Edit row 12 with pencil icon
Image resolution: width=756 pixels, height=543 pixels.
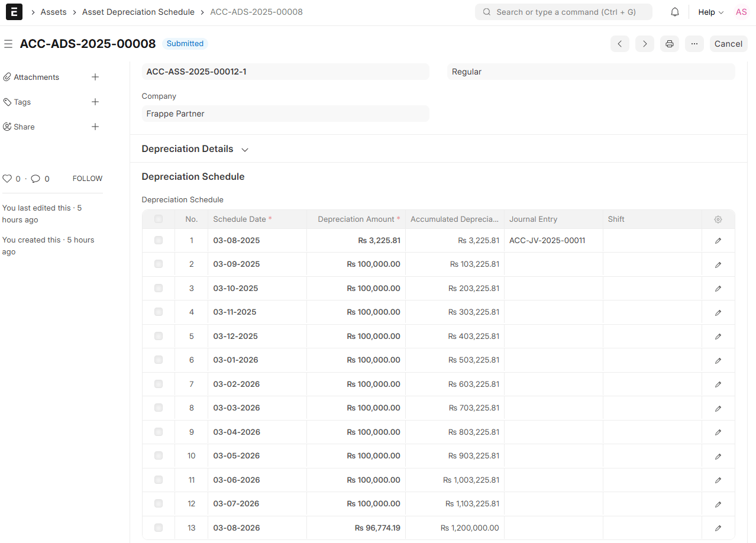[718, 504]
